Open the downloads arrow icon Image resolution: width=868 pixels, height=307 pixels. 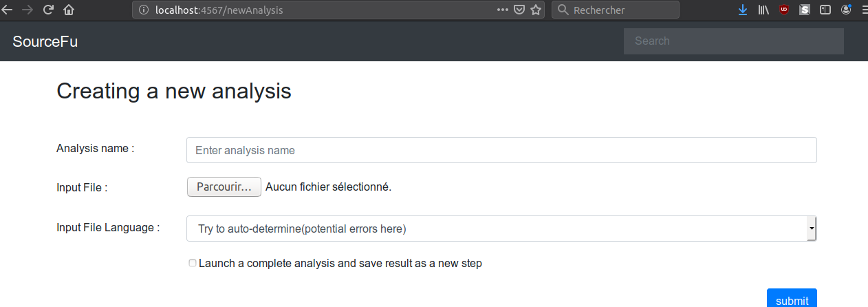click(x=743, y=10)
